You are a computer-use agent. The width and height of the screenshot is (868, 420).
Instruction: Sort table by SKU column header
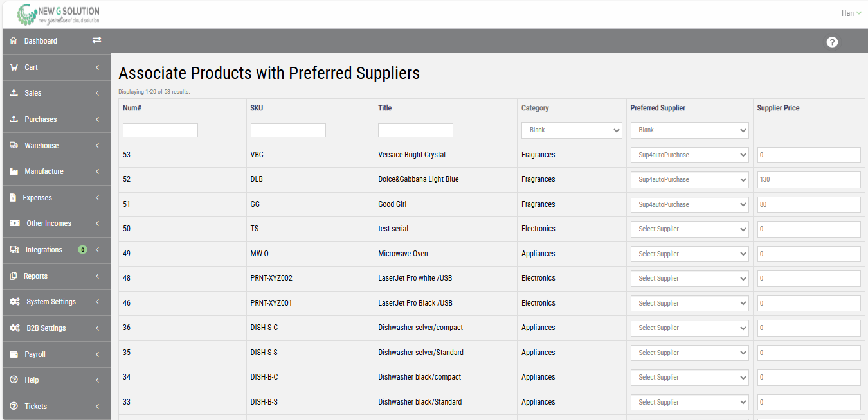pos(257,108)
